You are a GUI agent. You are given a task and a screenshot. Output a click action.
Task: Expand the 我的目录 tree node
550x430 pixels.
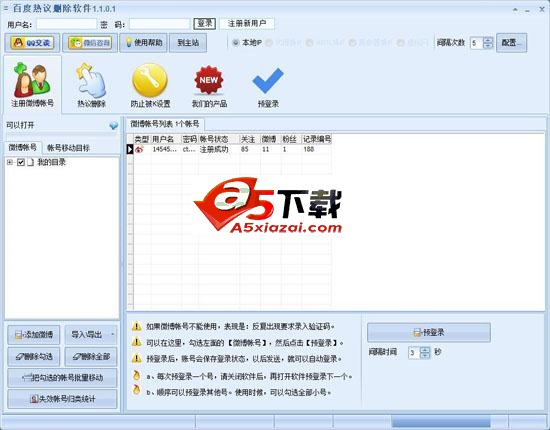coord(10,162)
